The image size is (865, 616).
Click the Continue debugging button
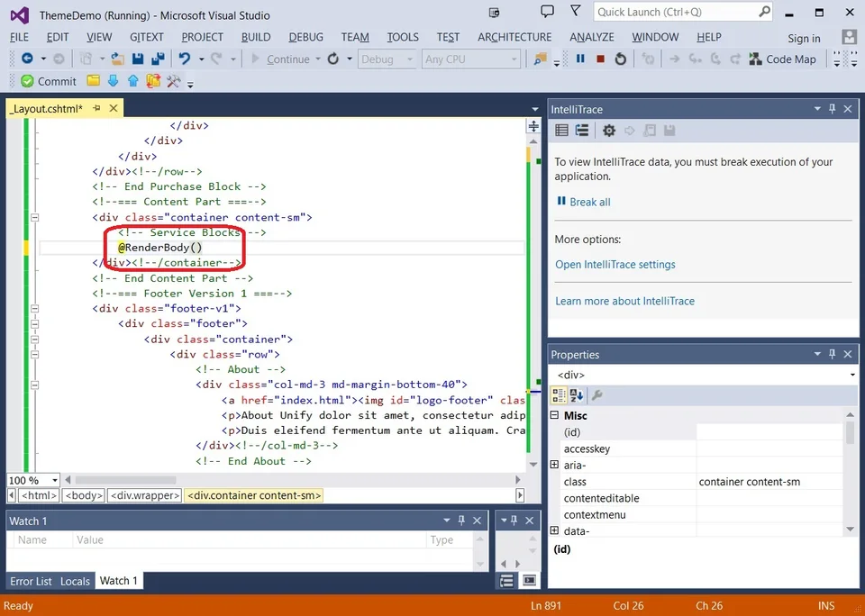coord(280,59)
